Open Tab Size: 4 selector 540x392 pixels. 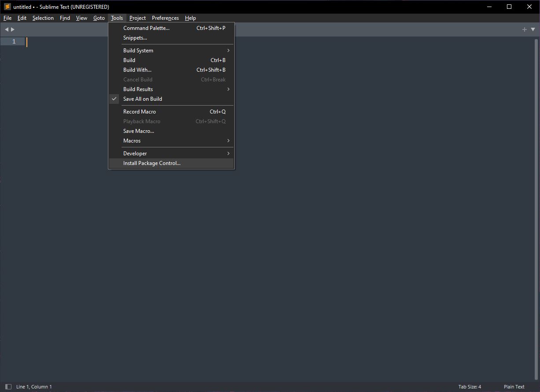470,387
